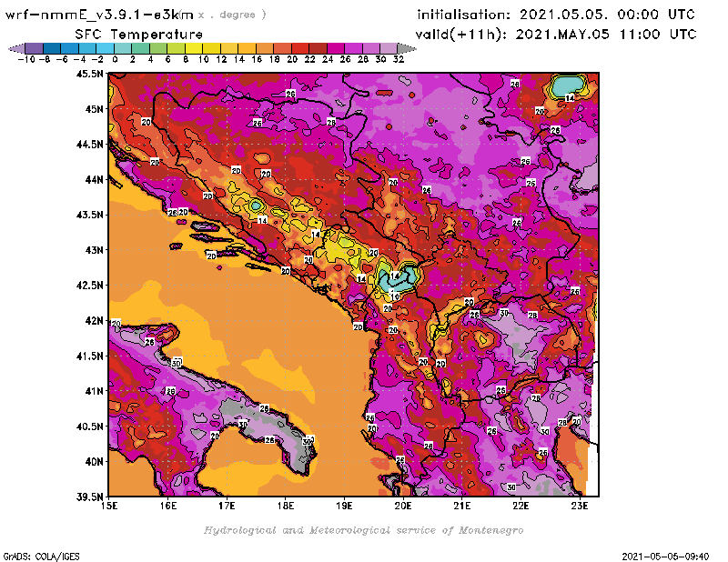Click the legend swatch between 2 and 4

point(140,48)
